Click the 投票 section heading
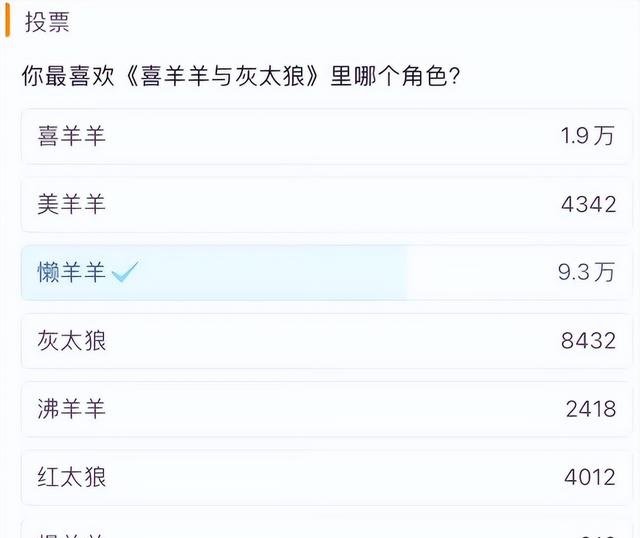Image resolution: width=640 pixels, height=538 pixels. 47,22
